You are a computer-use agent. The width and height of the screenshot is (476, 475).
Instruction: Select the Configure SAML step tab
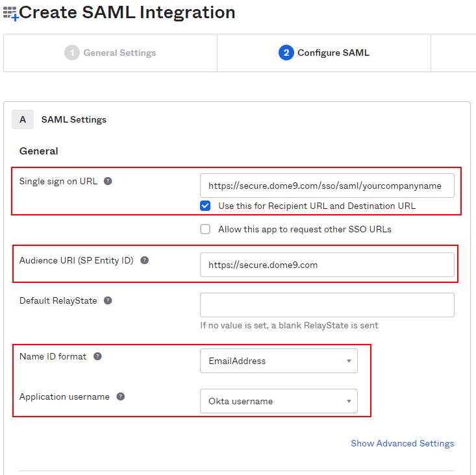coord(324,53)
